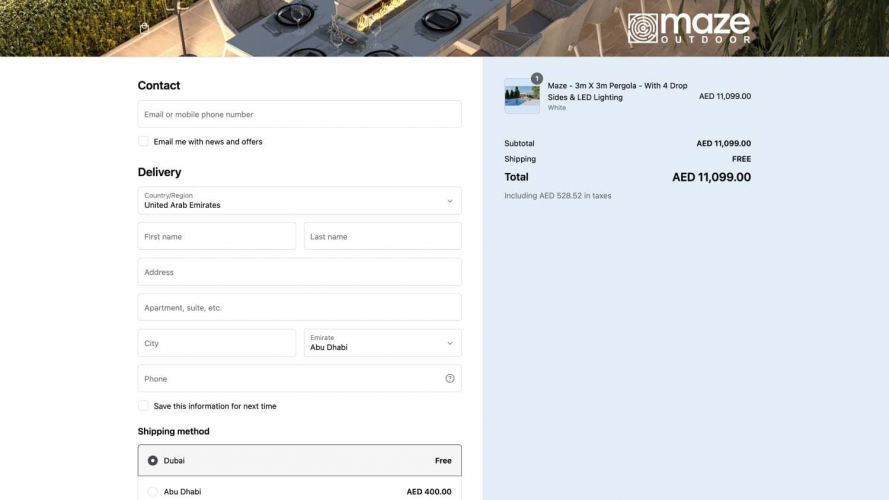The image size is (889, 500).
Task: Focus the City text field
Action: 216,343
